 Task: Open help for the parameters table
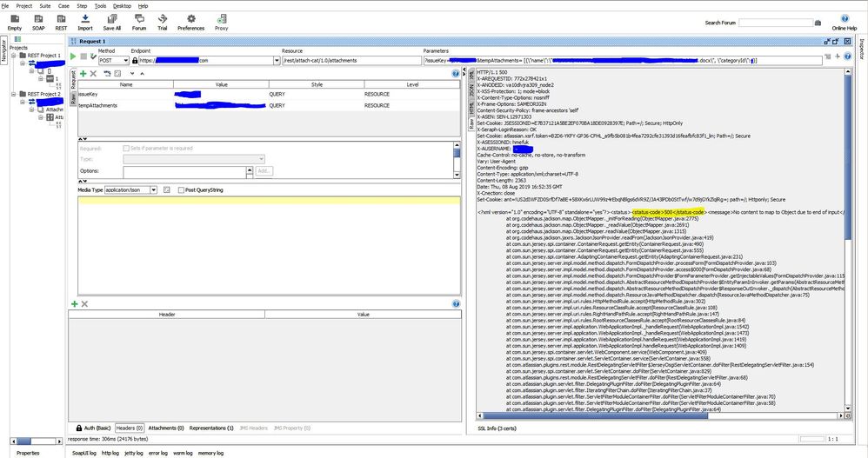pyautogui.click(x=456, y=73)
